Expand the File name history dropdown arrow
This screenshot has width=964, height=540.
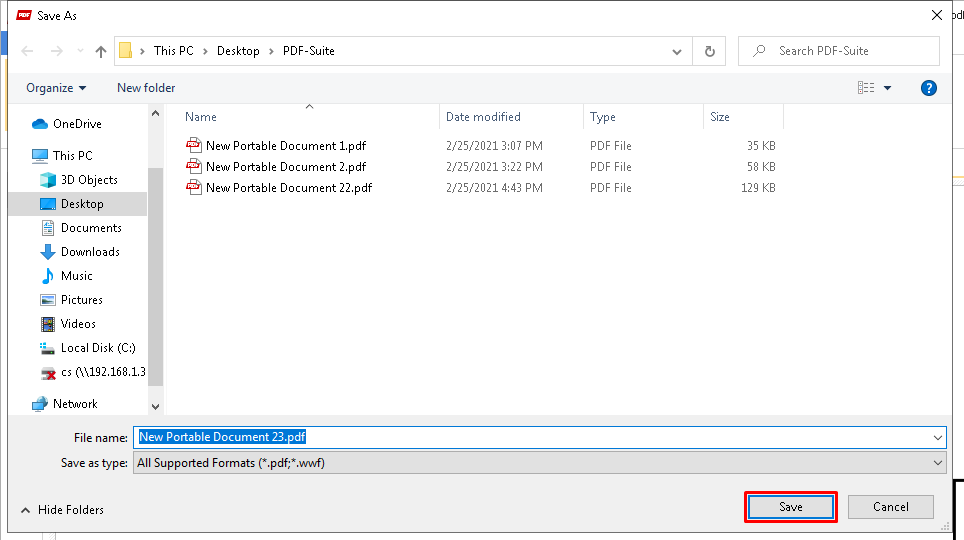tap(938, 437)
